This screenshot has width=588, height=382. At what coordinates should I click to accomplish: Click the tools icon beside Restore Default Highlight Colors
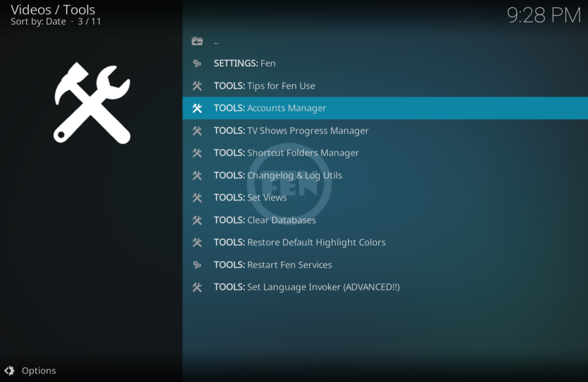[x=197, y=242]
